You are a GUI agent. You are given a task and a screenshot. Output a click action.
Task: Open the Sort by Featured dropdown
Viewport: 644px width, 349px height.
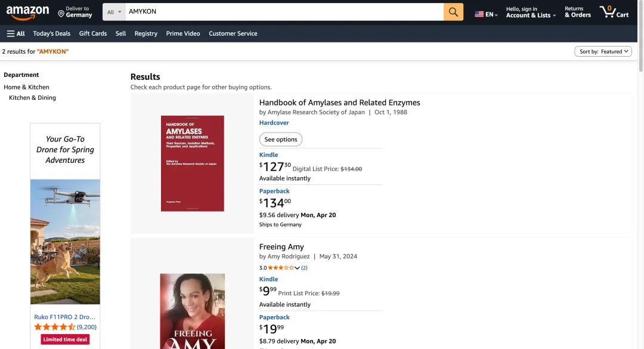[x=603, y=52]
